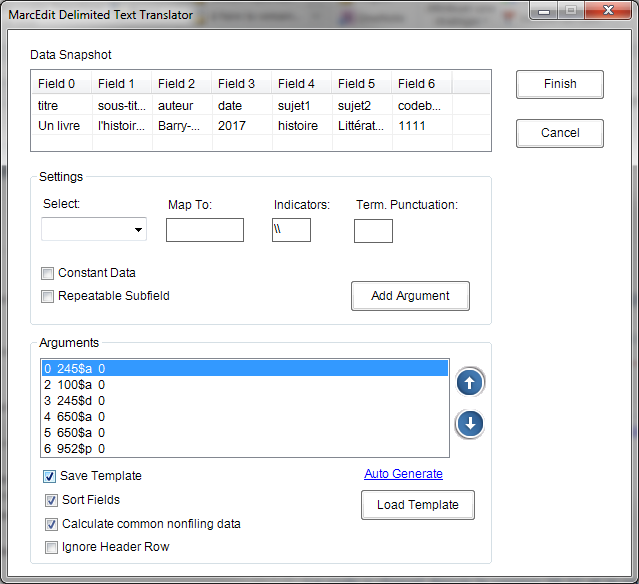Click the 'sous-tit...' cell
The width and height of the screenshot is (639, 584).
coord(121,106)
